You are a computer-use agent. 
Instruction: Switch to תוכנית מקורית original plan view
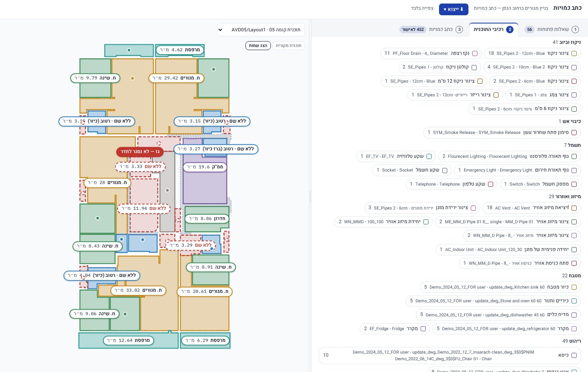coord(289,46)
